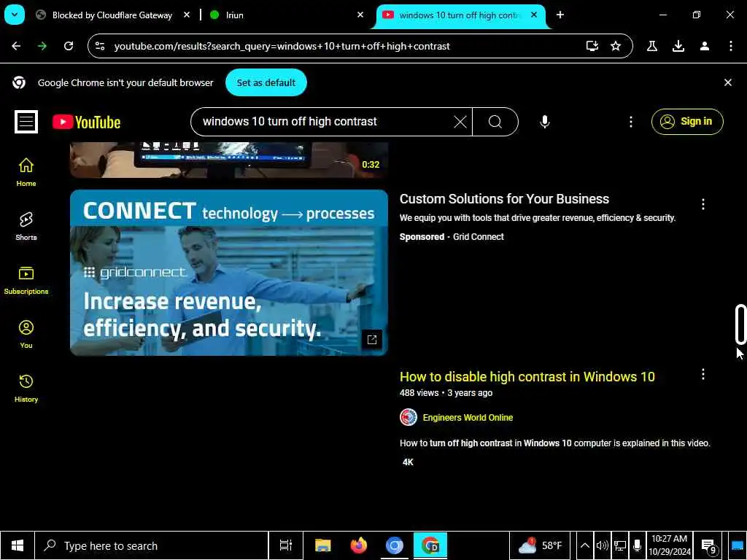Open Engineers World Online channel avatar
The image size is (747, 560).
[409, 417]
